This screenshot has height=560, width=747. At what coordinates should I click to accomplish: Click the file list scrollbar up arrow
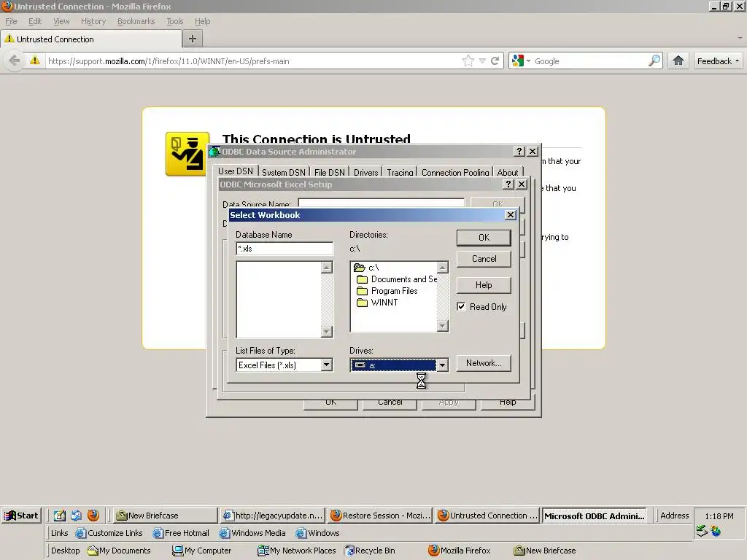pos(326,268)
